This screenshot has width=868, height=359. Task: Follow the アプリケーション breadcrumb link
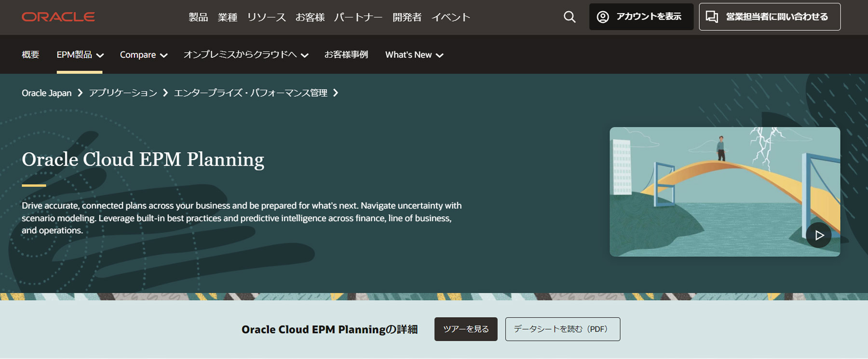(x=123, y=93)
